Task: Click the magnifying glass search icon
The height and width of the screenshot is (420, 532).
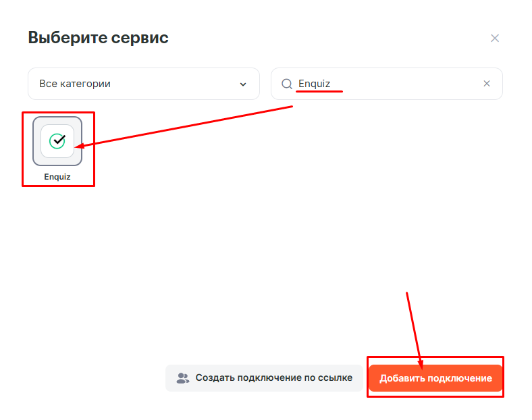Action: [x=287, y=84]
